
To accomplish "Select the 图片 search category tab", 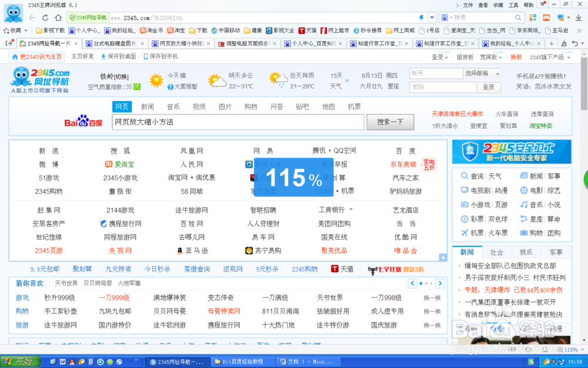I will (225, 107).
